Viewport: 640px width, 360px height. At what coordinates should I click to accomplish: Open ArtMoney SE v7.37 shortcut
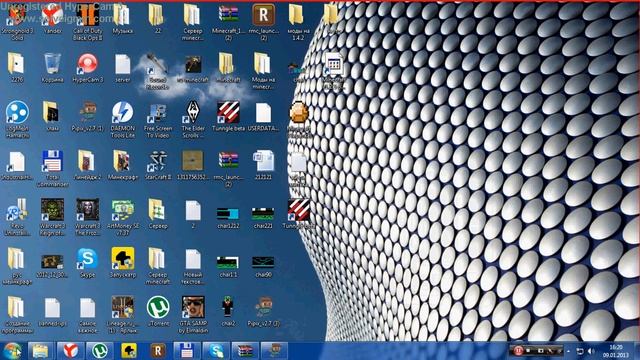coord(122,217)
